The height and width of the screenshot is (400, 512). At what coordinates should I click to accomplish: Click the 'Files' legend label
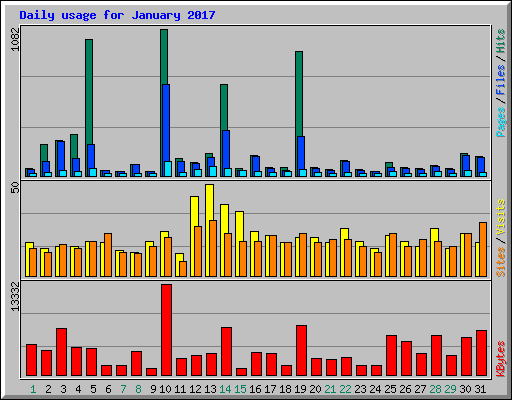tap(501, 79)
